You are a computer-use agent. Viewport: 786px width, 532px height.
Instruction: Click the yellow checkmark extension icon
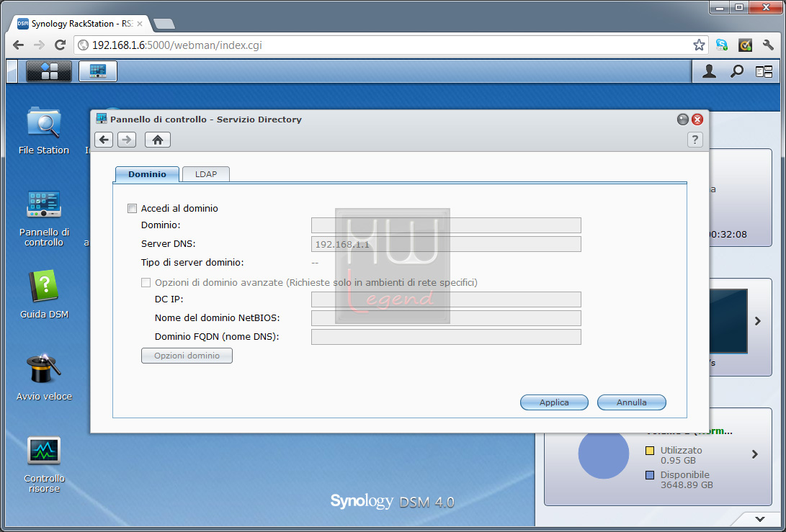(x=745, y=45)
